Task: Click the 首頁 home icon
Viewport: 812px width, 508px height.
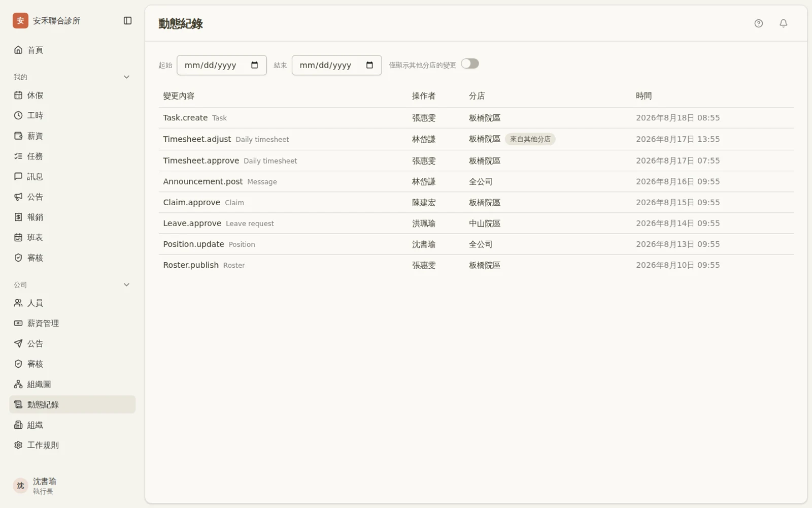Action: [x=18, y=50]
